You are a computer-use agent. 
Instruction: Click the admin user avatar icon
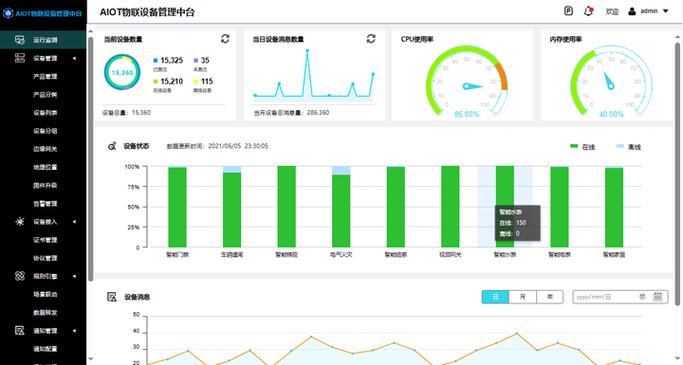click(x=632, y=11)
